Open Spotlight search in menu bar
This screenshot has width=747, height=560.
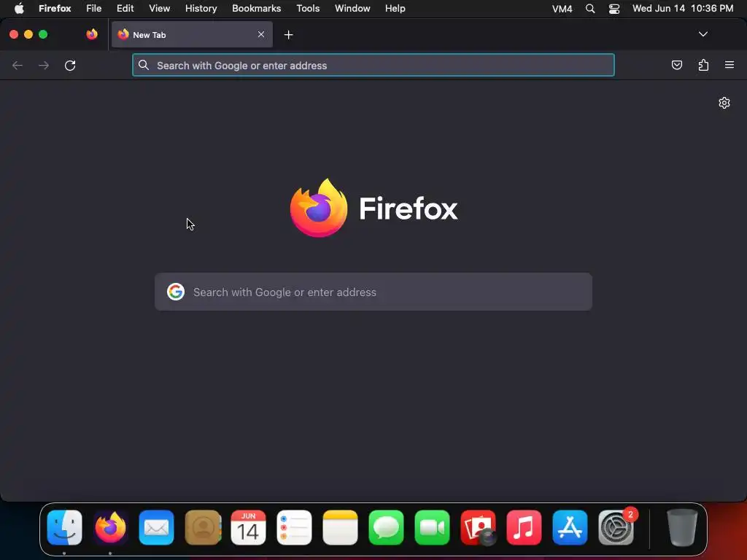[589, 9]
